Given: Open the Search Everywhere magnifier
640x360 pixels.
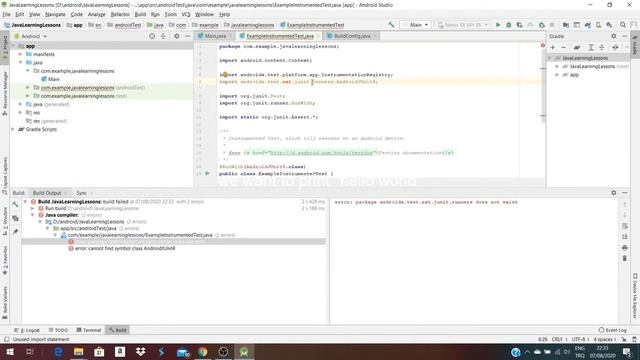Looking at the screenshot, I should (623, 25).
